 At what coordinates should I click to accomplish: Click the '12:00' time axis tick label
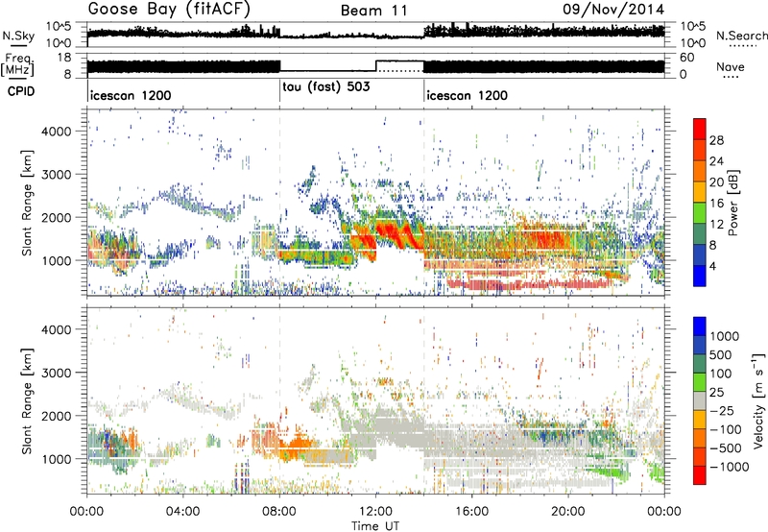coord(375,512)
